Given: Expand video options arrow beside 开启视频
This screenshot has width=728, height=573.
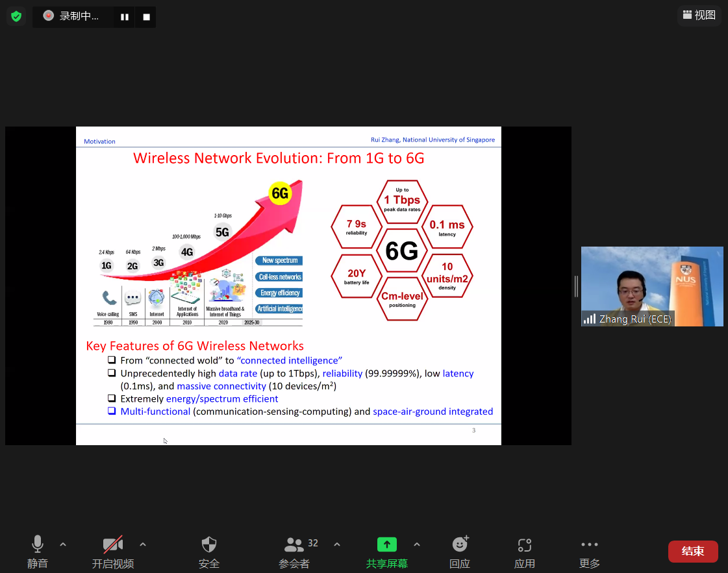Looking at the screenshot, I should (x=143, y=544).
